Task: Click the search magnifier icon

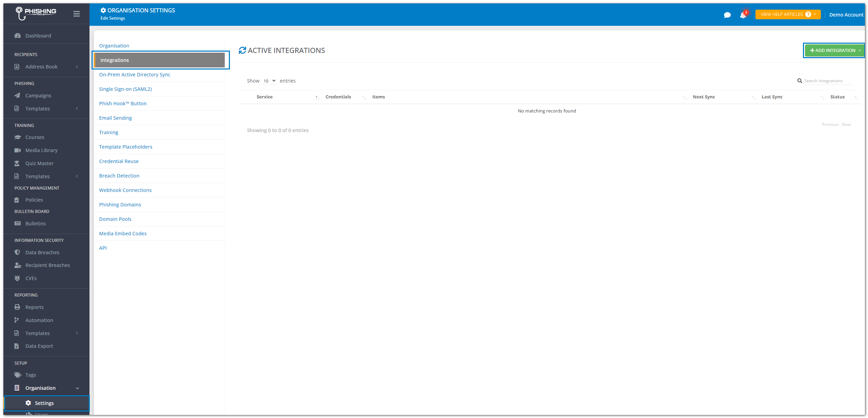Action: (x=800, y=81)
